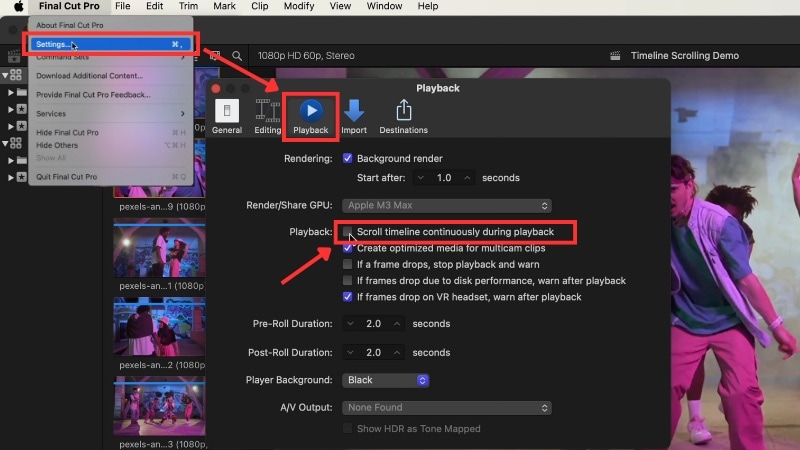Toggle VR headset frame drop warning
The height and width of the screenshot is (450, 800).
point(347,297)
